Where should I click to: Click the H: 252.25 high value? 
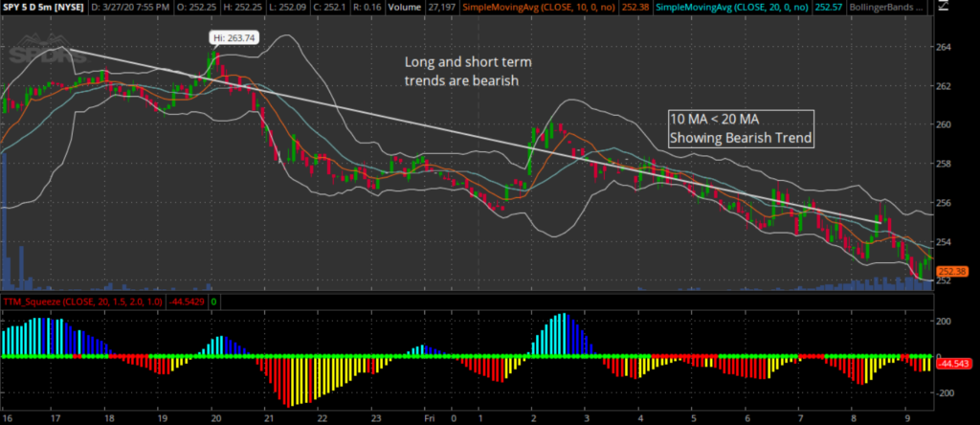pos(240,8)
